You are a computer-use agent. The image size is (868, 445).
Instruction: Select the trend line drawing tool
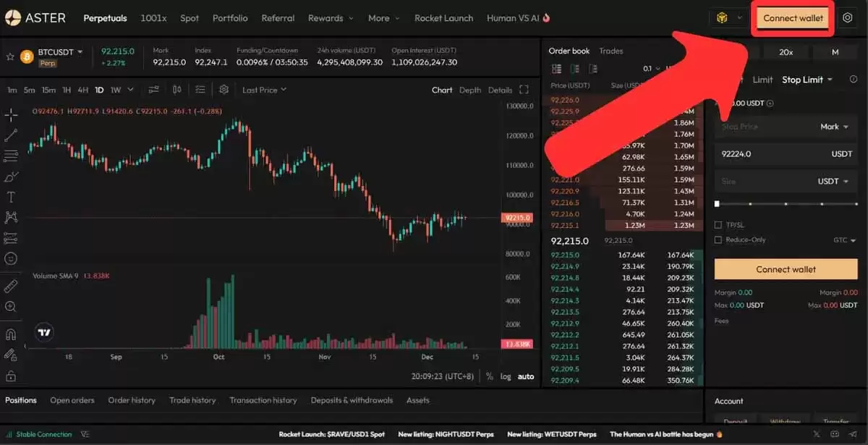coord(11,135)
